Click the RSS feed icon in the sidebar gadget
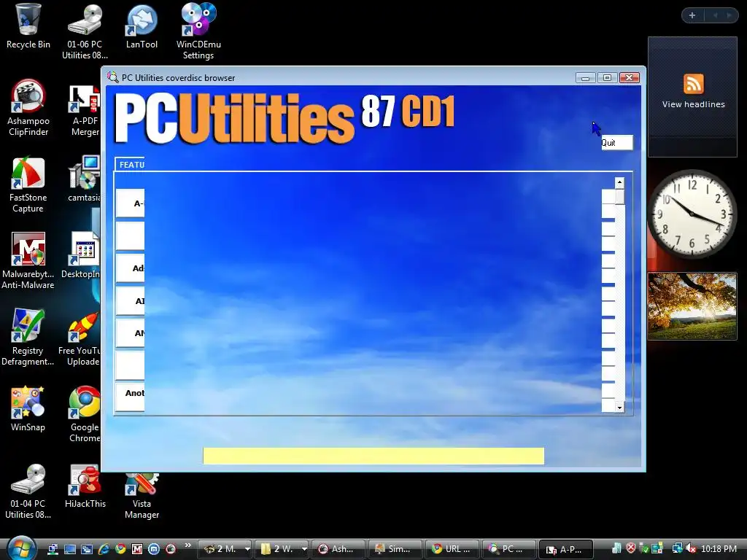Image resolution: width=747 pixels, height=560 pixels. pos(693,85)
